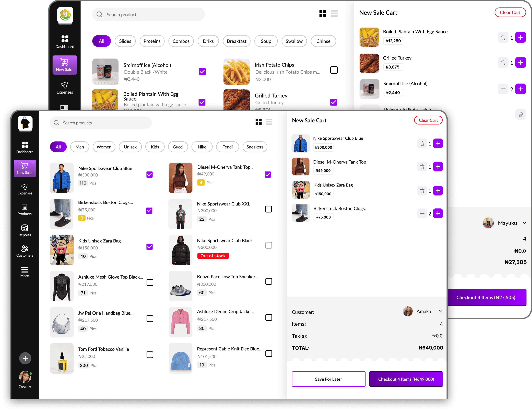Open the More menu in sidebar
The width and height of the screenshot is (532, 411).
coord(25,272)
